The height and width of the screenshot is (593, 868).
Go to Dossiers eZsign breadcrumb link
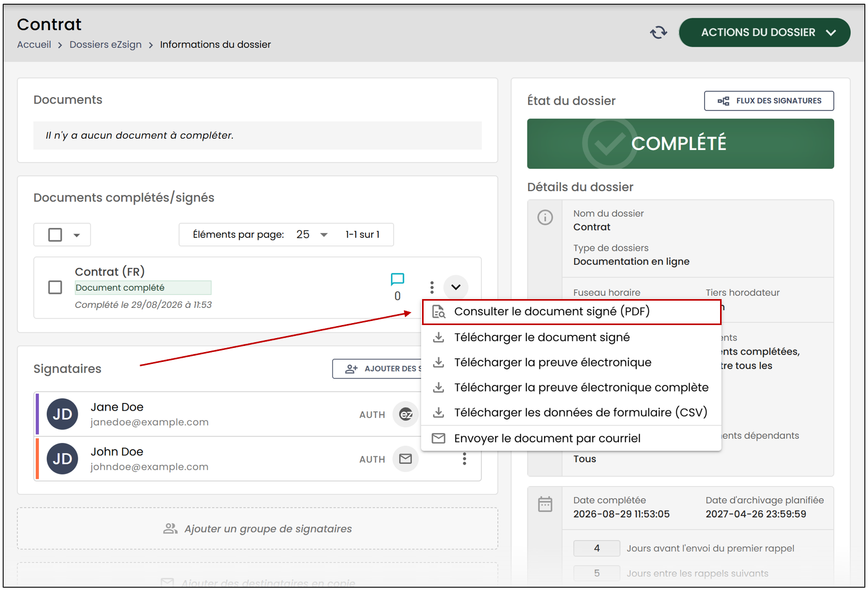(105, 45)
